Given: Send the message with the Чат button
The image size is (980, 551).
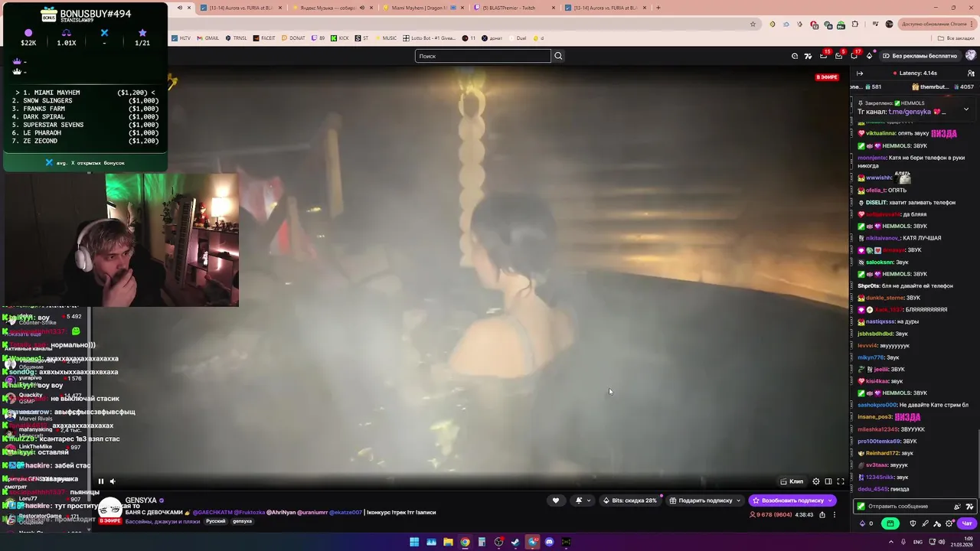Looking at the screenshot, I should [x=967, y=523].
